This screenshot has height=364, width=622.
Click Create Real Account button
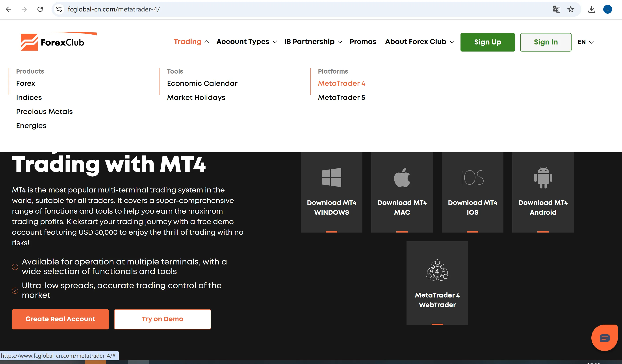(60, 319)
